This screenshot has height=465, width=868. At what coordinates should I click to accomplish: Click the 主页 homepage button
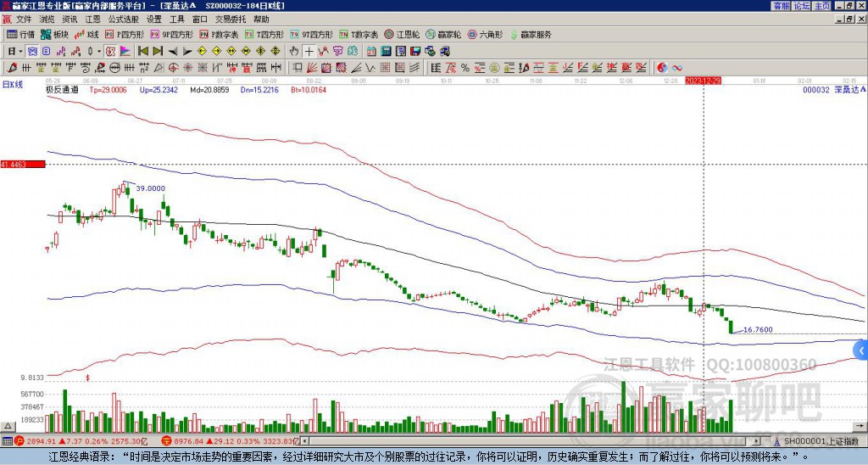click(822, 6)
